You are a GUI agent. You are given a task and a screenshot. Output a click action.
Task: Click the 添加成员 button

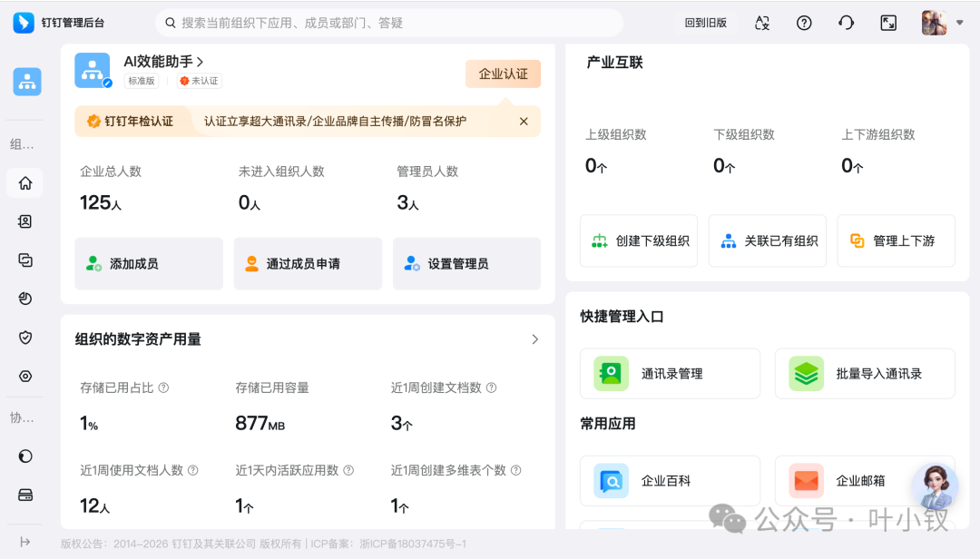[x=149, y=264]
